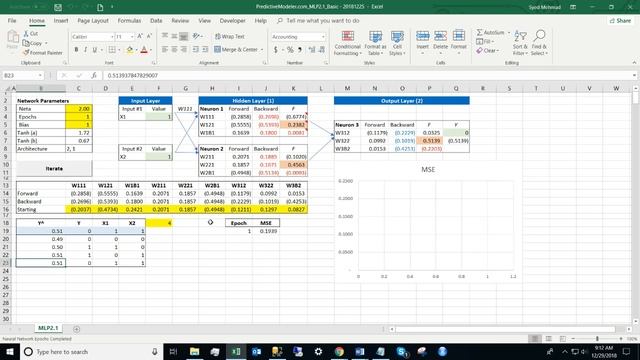The image size is (640, 360).
Task: Open the Windows Start menu
Action: (x=10, y=351)
